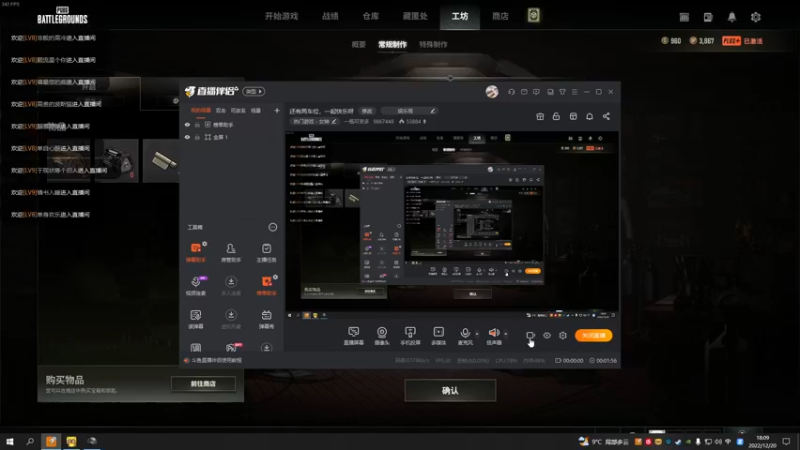Click PUBG 确认 button

(450, 390)
